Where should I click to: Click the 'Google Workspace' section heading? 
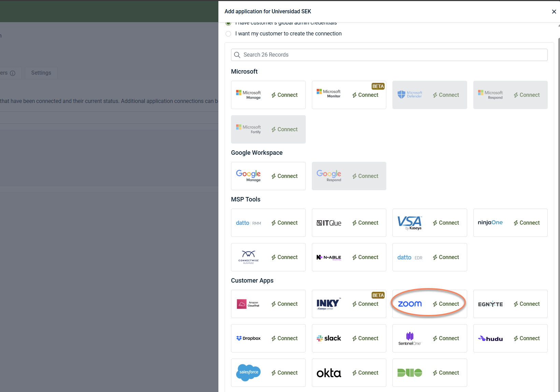pyautogui.click(x=257, y=153)
